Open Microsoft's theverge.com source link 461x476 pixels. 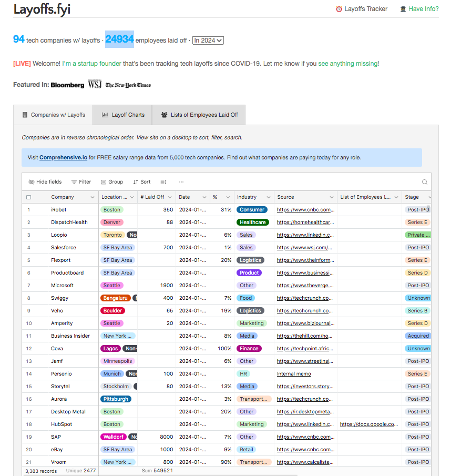pos(305,286)
